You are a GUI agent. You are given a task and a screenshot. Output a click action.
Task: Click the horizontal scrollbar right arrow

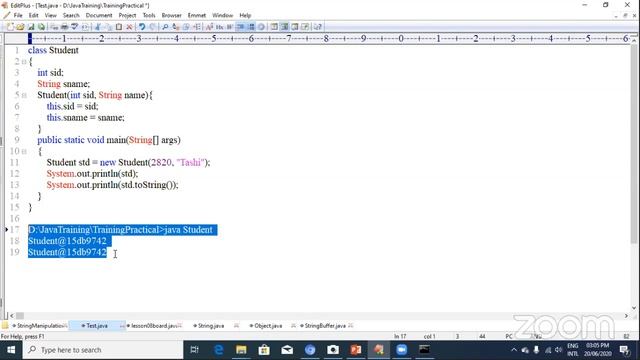point(626,316)
